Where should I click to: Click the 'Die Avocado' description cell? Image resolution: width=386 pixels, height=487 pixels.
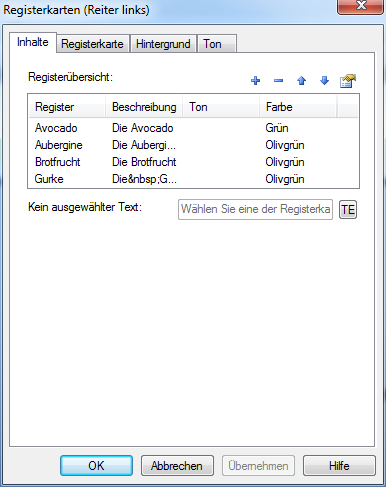click(x=143, y=128)
